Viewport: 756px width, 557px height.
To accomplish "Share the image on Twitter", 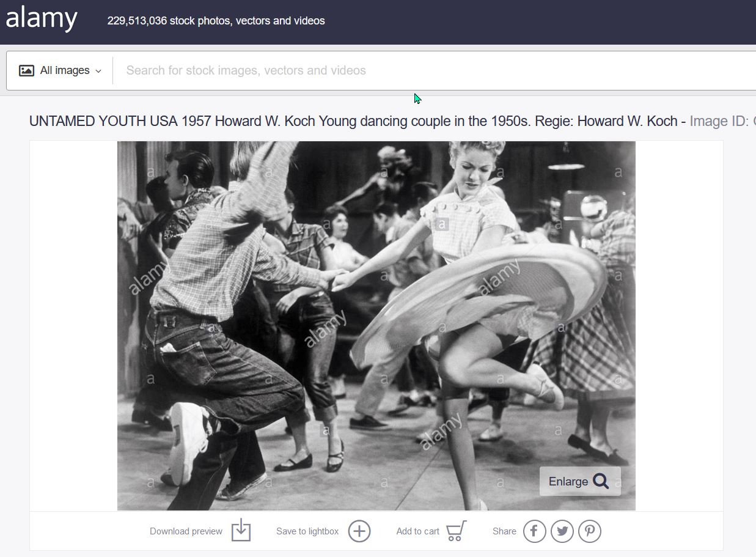I will pyautogui.click(x=562, y=531).
